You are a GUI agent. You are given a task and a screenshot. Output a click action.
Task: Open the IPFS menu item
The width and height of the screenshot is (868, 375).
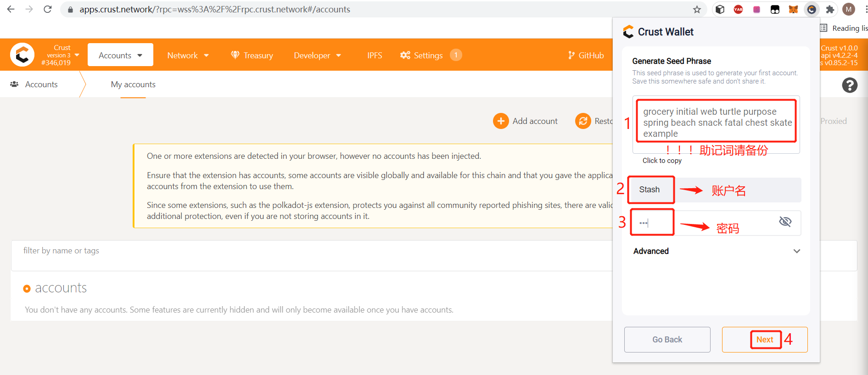(375, 55)
